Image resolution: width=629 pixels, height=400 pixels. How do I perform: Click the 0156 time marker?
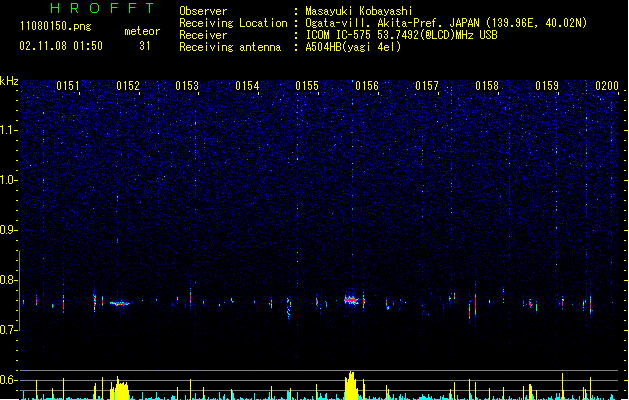pyautogui.click(x=367, y=86)
